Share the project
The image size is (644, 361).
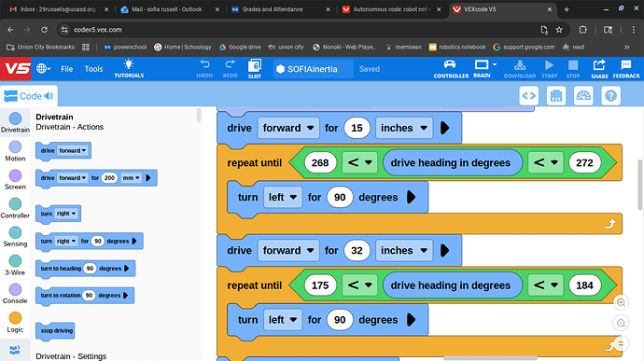[599, 69]
